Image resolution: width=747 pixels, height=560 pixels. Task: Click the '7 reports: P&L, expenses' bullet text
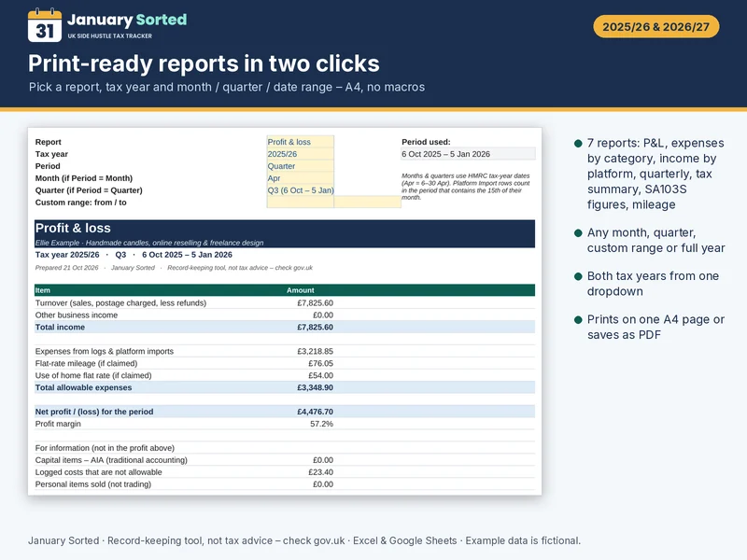point(656,174)
